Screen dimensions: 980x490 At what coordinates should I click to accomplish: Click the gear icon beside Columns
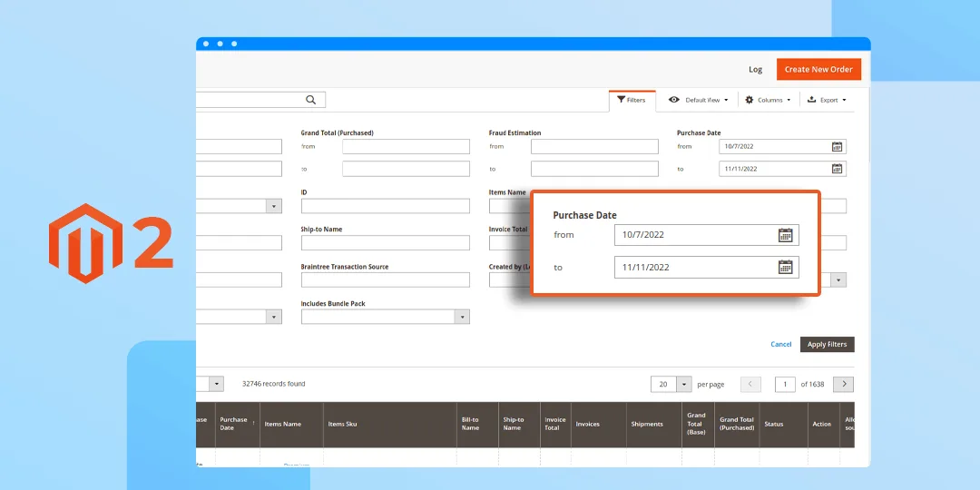click(750, 100)
